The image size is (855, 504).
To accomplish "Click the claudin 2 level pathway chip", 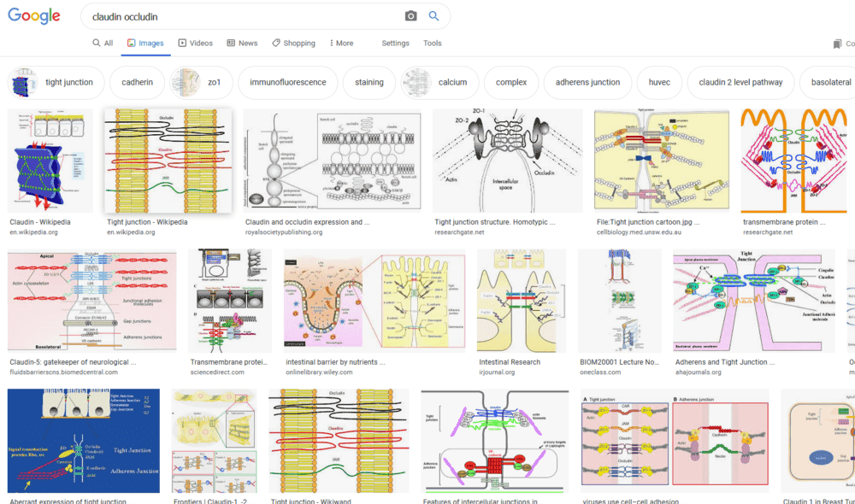I will click(x=740, y=83).
